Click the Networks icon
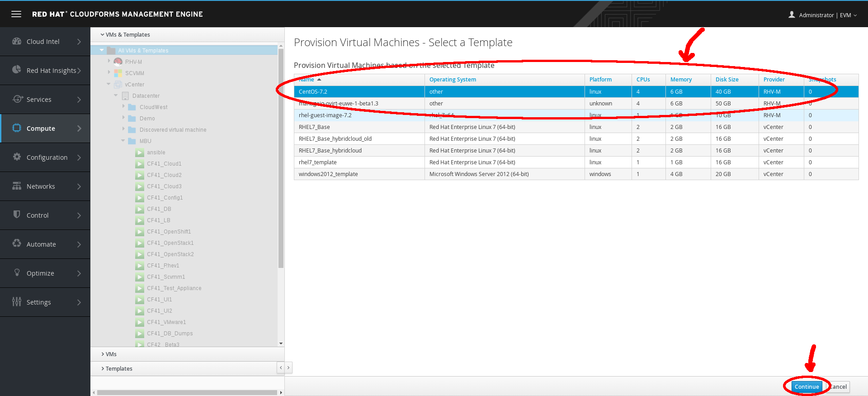Screen dimensions: 868x396 tap(17, 186)
